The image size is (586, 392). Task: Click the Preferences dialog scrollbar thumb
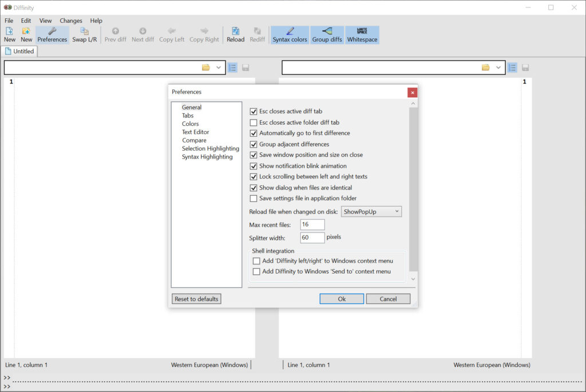click(413, 189)
